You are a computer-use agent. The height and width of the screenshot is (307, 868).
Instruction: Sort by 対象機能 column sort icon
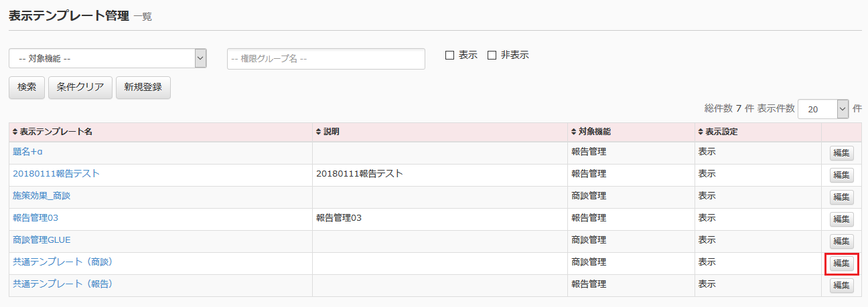(x=573, y=132)
